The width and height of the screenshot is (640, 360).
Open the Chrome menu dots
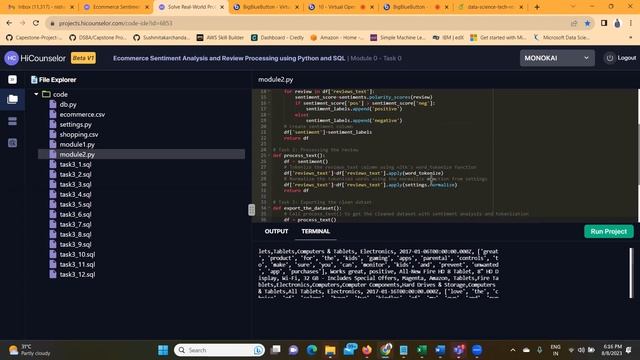coord(631,23)
